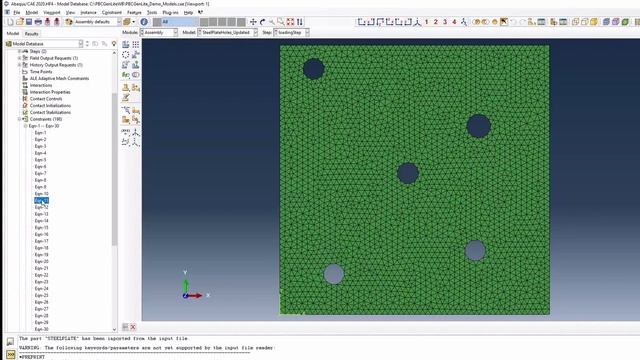Collapse the Eqn-1 -- Eqn-30 group
This screenshot has width=640, height=360.
tap(25, 126)
